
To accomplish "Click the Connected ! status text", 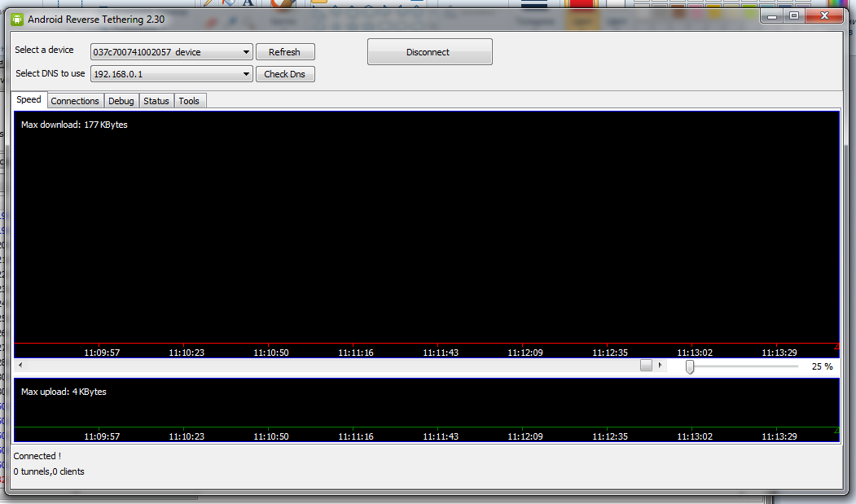I will click(x=37, y=456).
